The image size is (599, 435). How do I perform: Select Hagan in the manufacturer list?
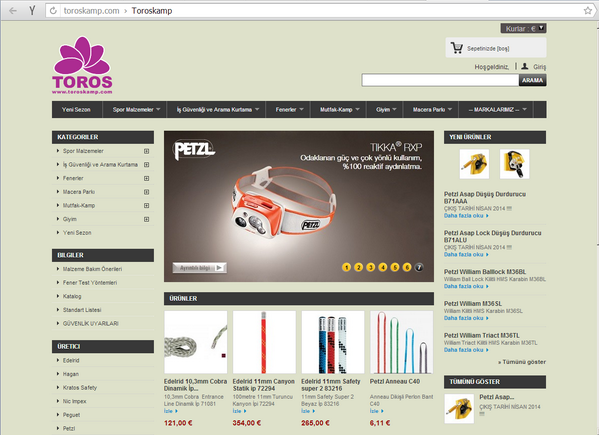click(71, 374)
